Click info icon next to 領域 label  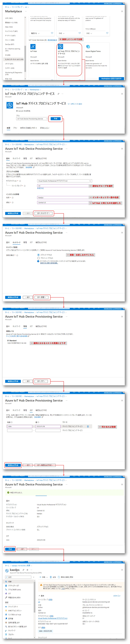pyautogui.click(x=12, y=202)
